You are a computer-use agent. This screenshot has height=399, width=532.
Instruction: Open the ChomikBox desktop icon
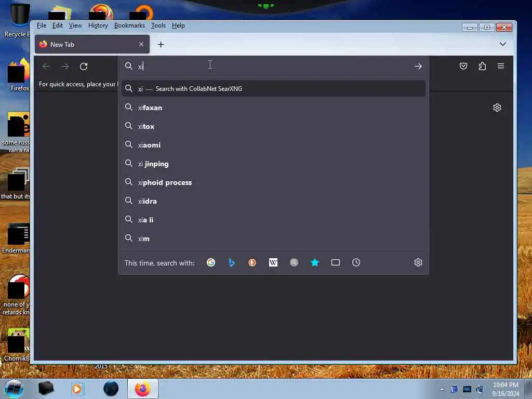(16, 344)
